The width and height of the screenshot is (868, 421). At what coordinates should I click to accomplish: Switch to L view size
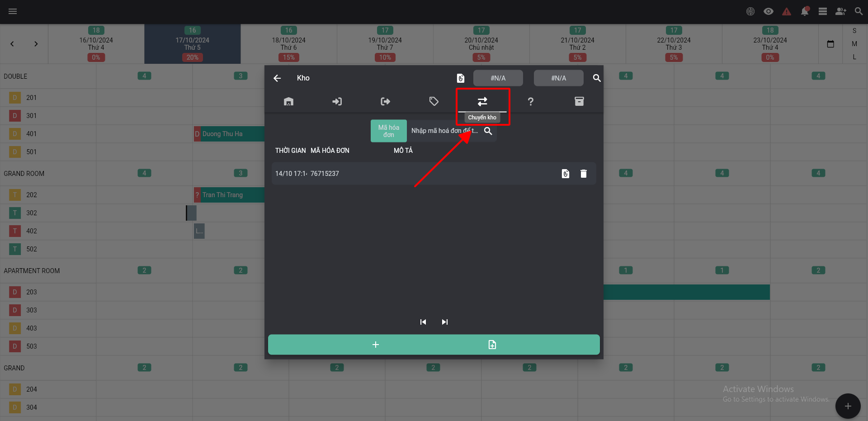tap(854, 57)
